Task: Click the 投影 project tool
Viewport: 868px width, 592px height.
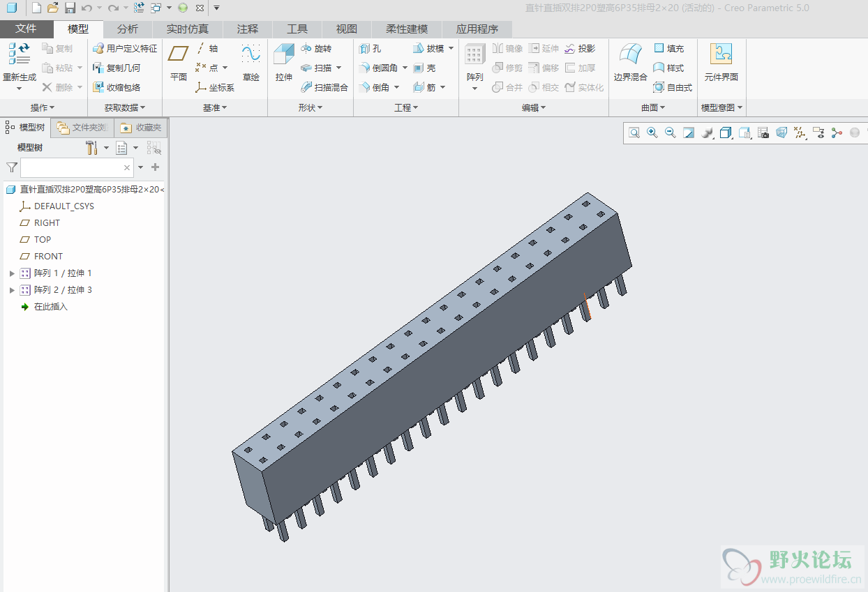Action: coord(581,48)
